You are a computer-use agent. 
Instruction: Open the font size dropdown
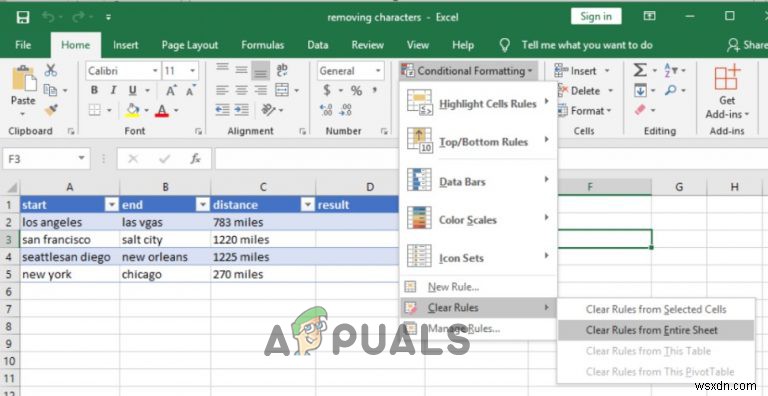(x=192, y=71)
